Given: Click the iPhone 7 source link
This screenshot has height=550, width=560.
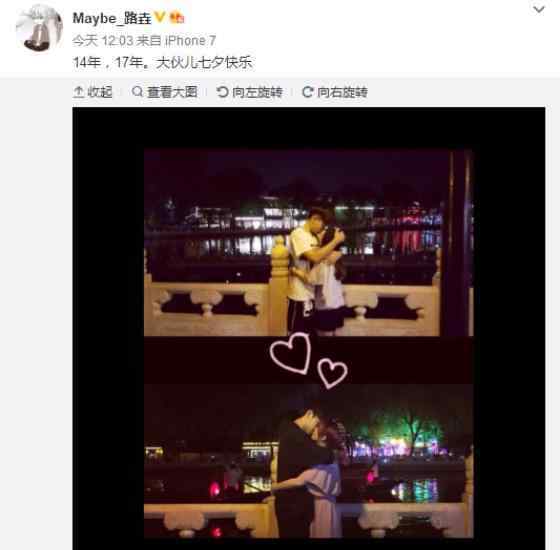Looking at the screenshot, I should click(x=190, y=41).
